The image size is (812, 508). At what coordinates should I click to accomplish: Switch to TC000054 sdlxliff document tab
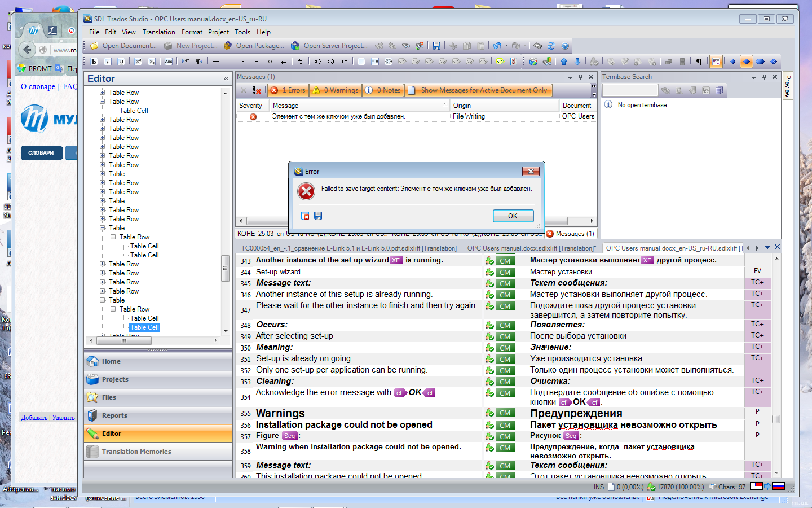(349, 248)
